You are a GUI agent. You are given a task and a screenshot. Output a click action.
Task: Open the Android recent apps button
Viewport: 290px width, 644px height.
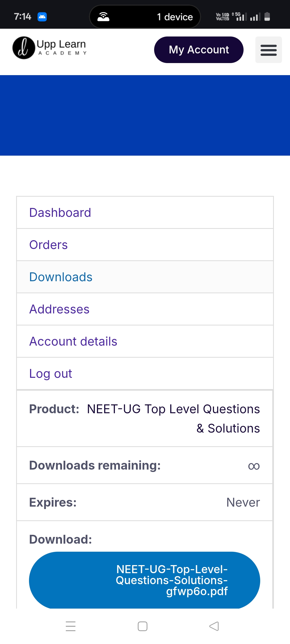click(x=71, y=626)
